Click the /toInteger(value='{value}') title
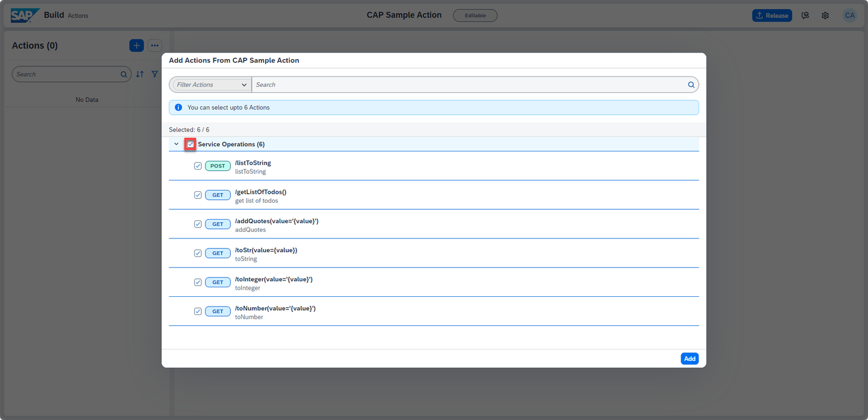Screen dimensions: 868x420 click(x=274, y=279)
